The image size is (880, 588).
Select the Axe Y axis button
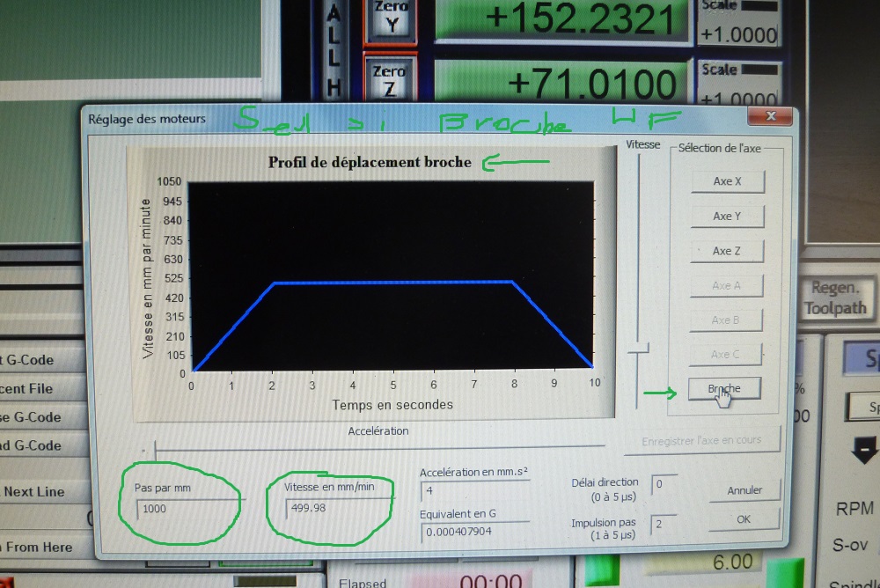[x=727, y=216]
